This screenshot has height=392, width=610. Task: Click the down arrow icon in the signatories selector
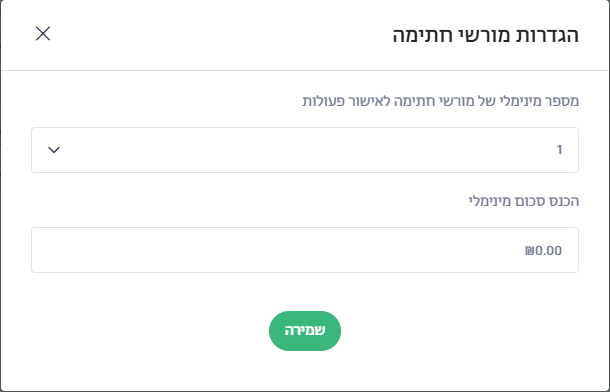coord(54,150)
